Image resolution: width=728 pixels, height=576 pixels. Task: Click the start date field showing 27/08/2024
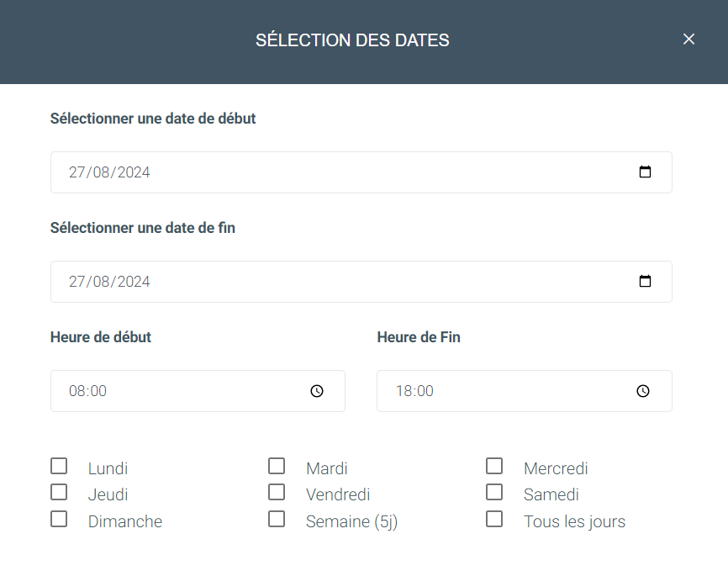(361, 172)
